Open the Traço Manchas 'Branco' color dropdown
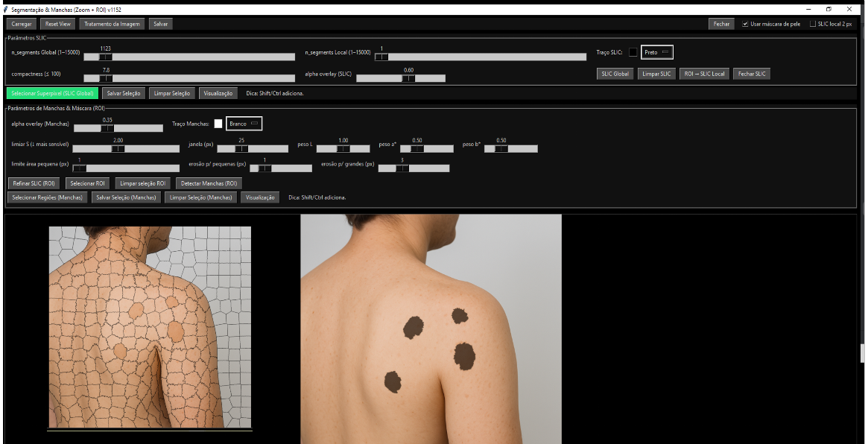 pyautogui.click(x=244, y=124)
